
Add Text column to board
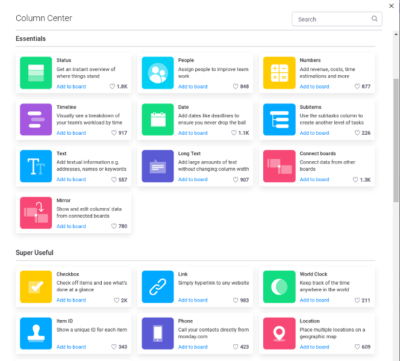pos(71,179)
